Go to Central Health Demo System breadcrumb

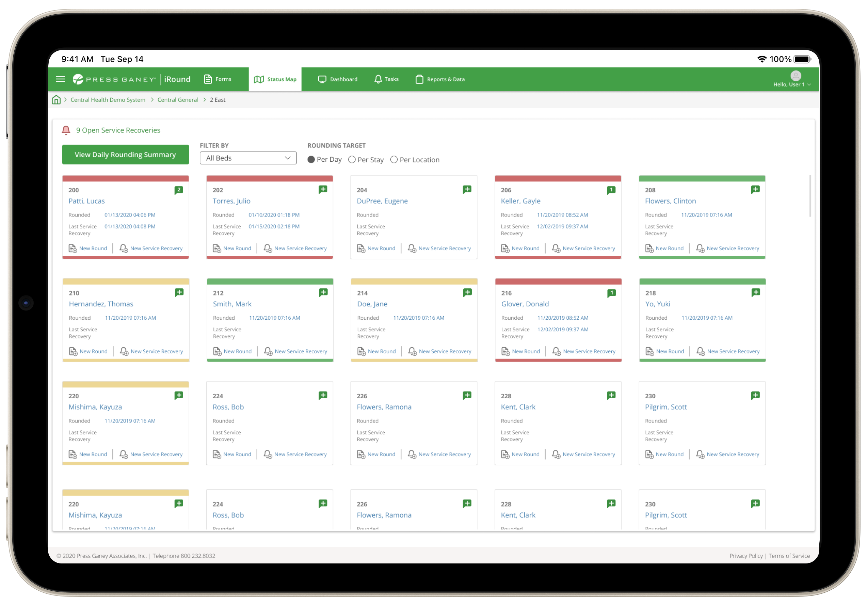(x=108, y=100)
